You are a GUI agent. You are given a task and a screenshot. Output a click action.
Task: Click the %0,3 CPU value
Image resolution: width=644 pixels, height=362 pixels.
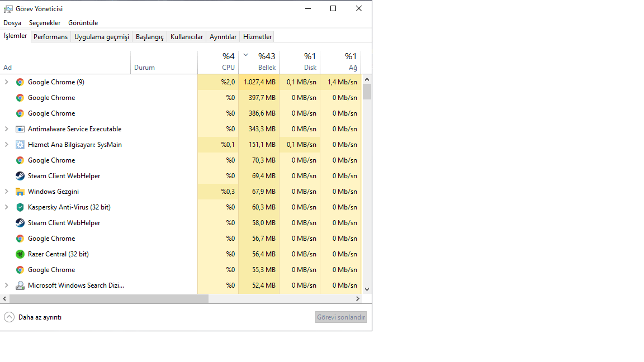click(228, 192)
